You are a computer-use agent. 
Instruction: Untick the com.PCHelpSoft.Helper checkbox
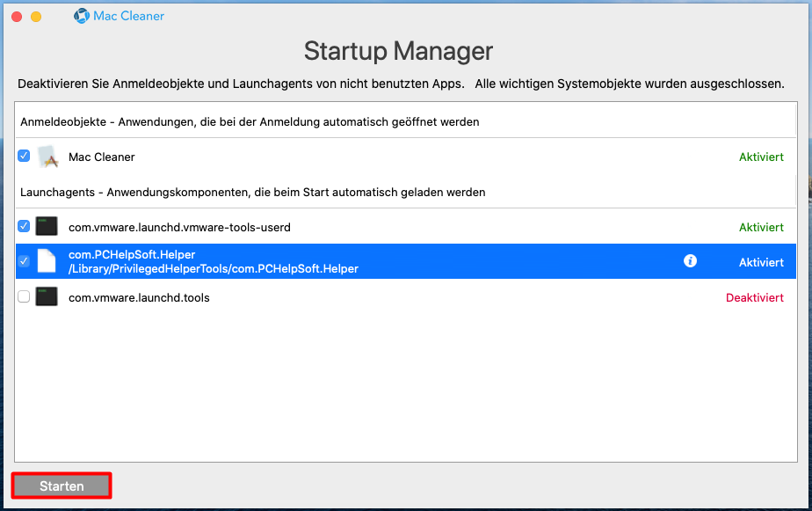[x=24, y=261]
